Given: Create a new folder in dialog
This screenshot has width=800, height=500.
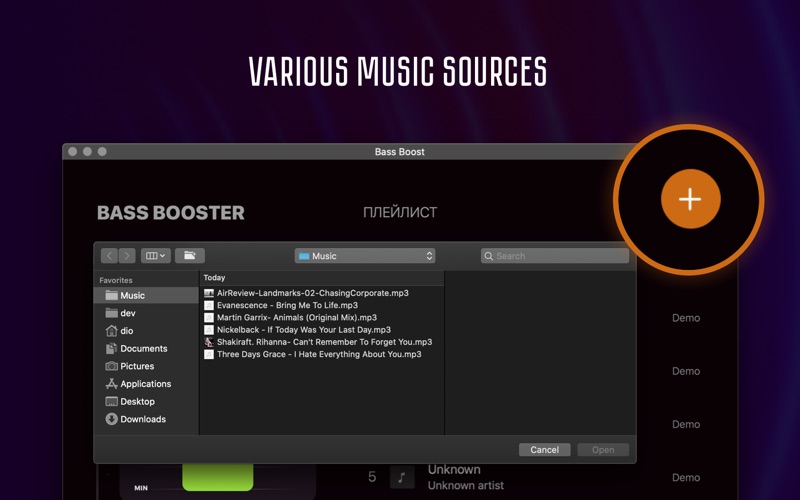Looking at the screenshot, I should tap(190, 256).
